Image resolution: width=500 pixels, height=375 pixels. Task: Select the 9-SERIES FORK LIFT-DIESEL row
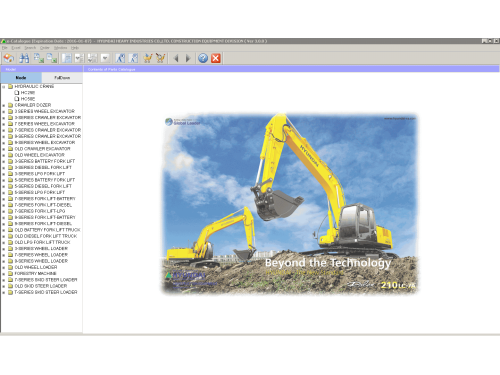(x=43, y=224)
